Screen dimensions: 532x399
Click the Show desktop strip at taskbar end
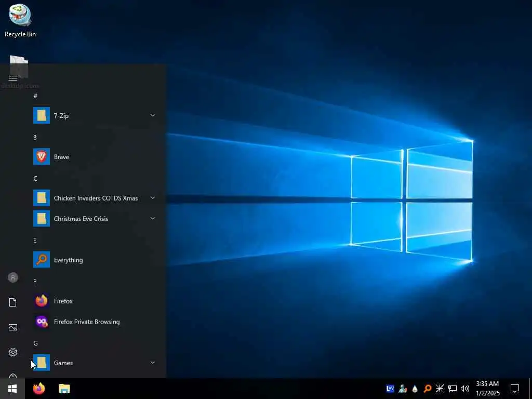(x=530, y=389)
